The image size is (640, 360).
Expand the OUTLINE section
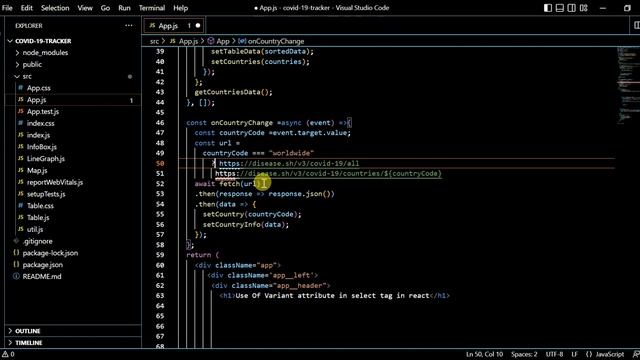point(27,331)
